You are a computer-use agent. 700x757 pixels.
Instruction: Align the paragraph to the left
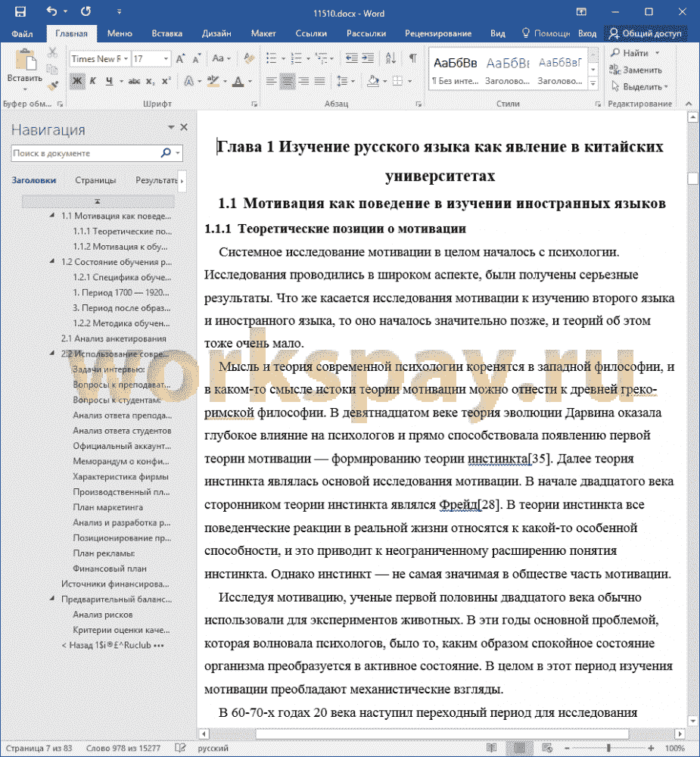(272, 81)
